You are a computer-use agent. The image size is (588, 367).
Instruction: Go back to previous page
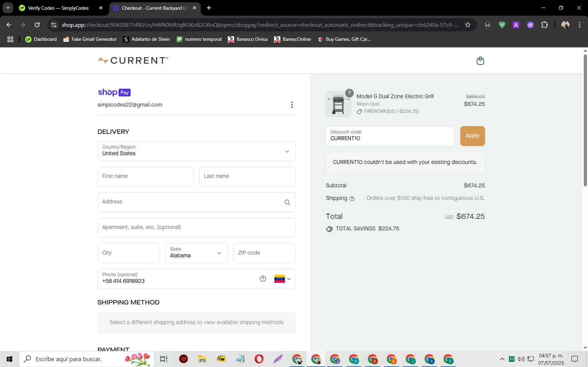[9, 25]
